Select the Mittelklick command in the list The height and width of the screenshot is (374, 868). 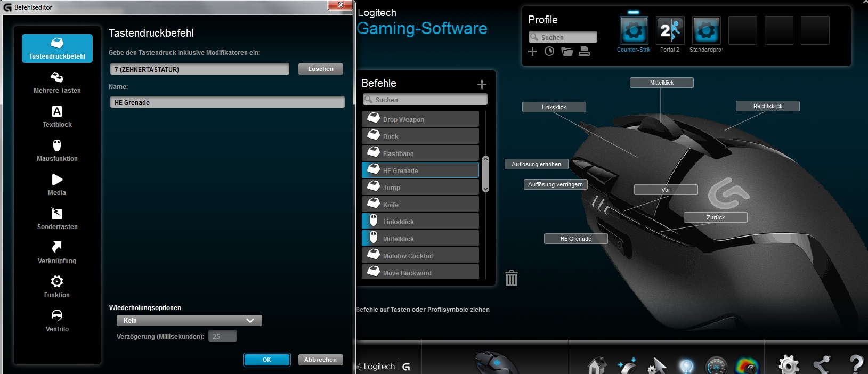click(420, 238)
